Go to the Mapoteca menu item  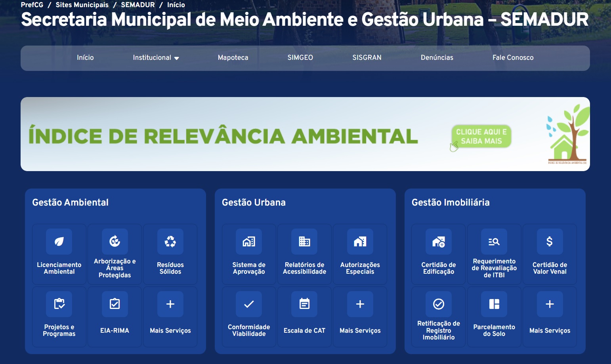point(233,58)
